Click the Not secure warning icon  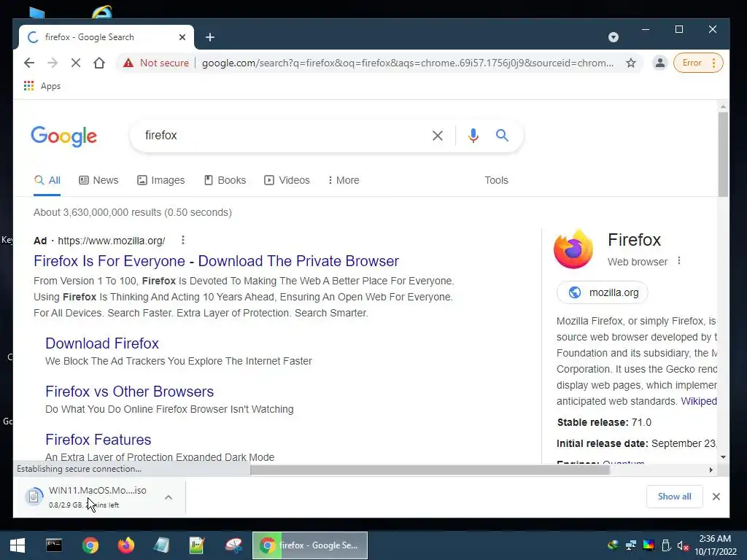128,63
